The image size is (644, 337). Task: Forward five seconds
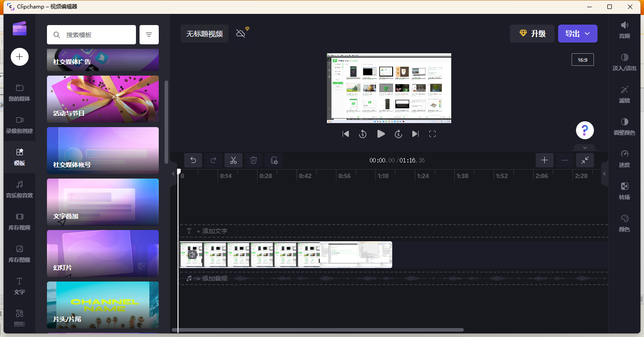pyautogui.click(x=398, y=134)
